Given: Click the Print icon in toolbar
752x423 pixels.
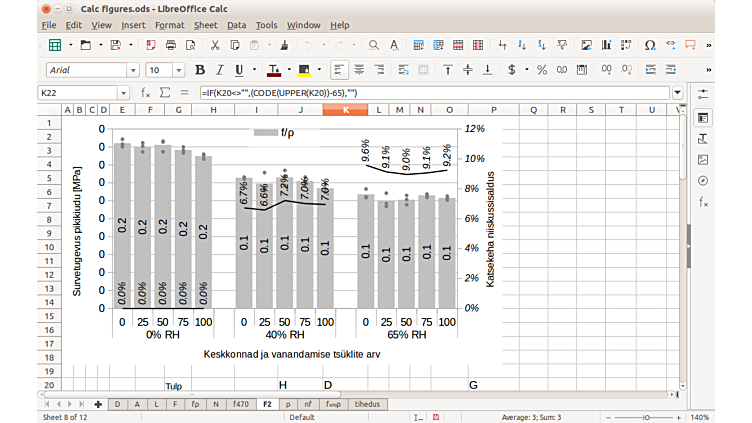Looking at the screenshot, I should pos(171,45).
